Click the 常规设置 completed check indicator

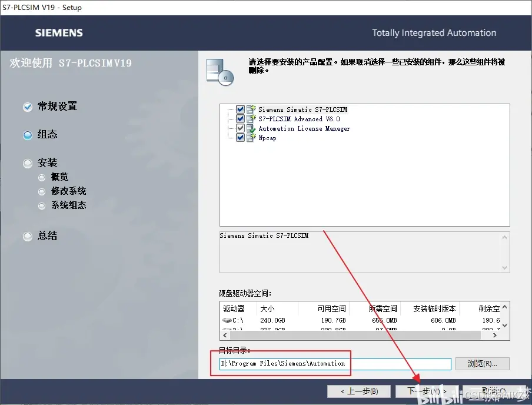point(28,107)
